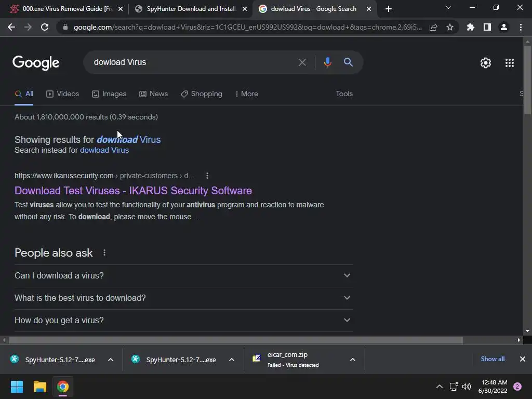Open the More search filters menu
Image resolution: width=532 pixels, height=399 pixels.
pos(247,94)
